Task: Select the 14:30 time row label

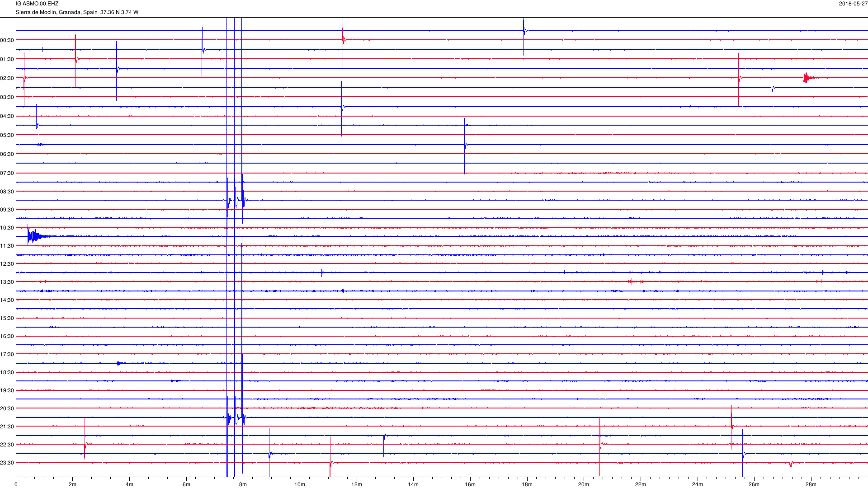Action: click(7, 300)
